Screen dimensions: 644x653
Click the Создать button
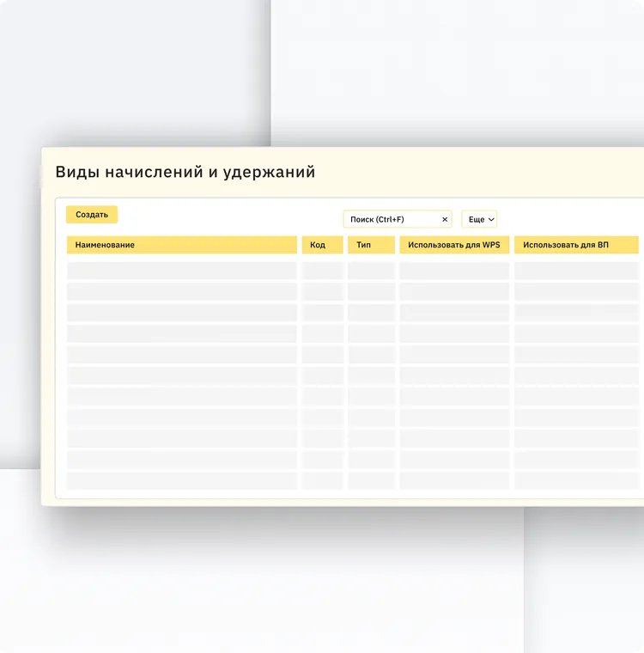pos(92,215)
